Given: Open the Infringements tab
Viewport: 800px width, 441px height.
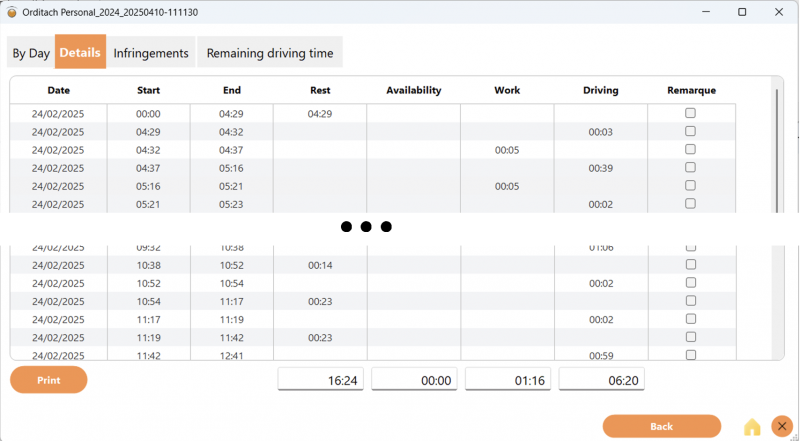Looking at the screenshot, I should click(x=151, y=53).
